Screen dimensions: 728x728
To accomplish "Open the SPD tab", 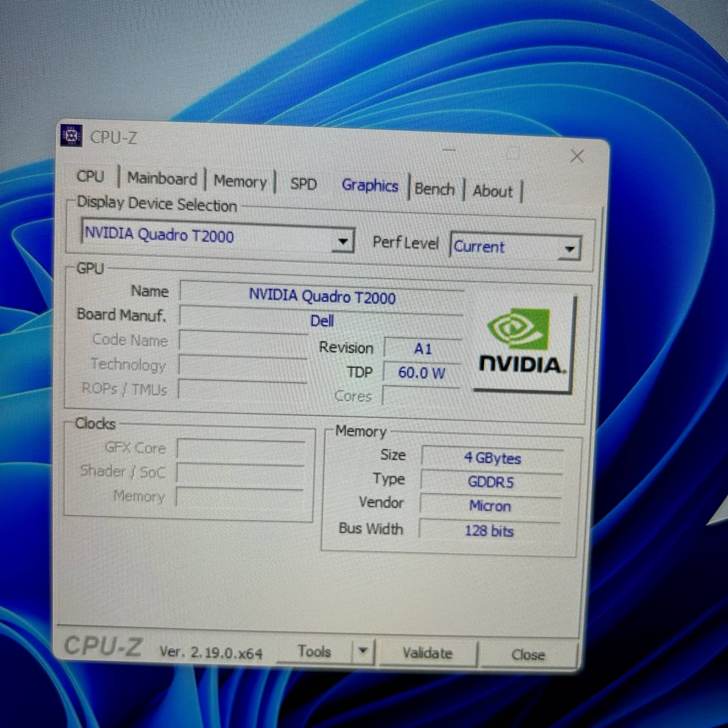I will tap(303, 184).
